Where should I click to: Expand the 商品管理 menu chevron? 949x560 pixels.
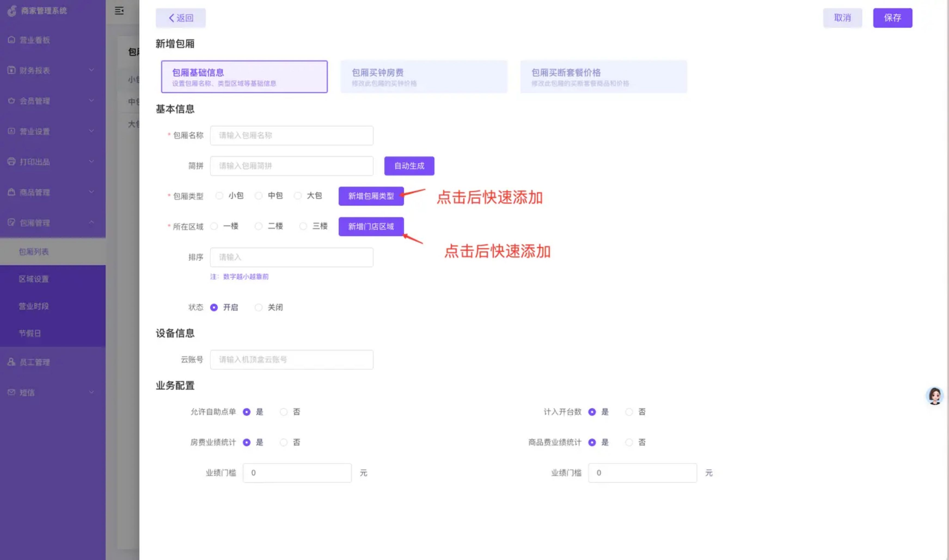(x=91, y=192)
